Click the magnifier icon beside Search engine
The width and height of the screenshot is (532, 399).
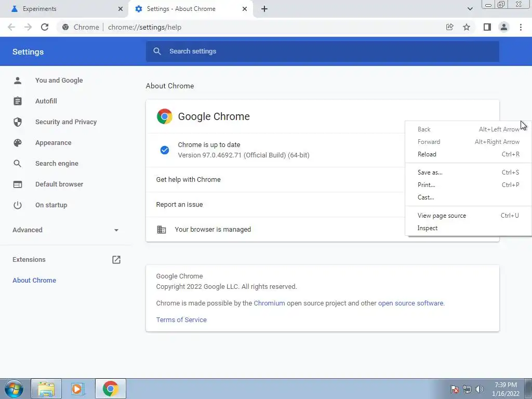(x=18, y=164)
